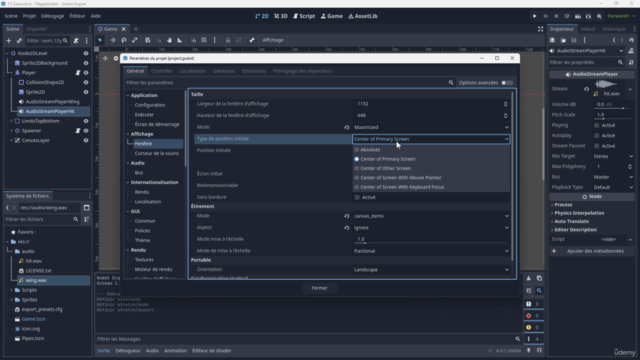This screenshot has height=360, width=640.
Task: Choose the Move tool in viewport toolbar
Action: pyautogui.click(x=113, y=40)
